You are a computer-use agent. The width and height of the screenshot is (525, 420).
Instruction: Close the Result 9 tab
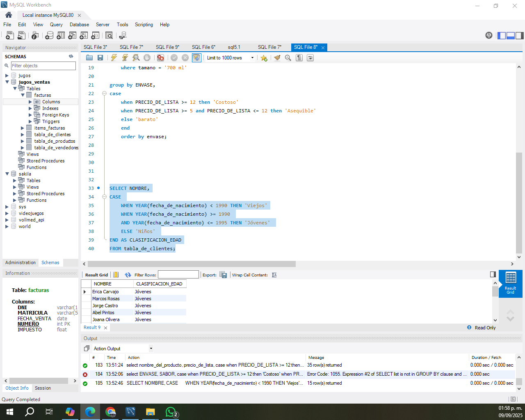pyautogui.click(x=105, y=328)
